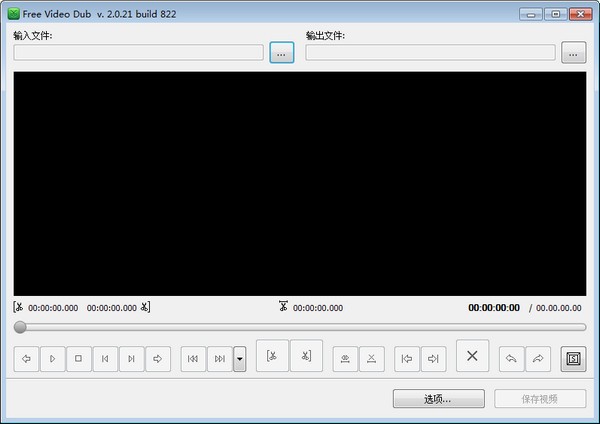Browse for output file with ellipsis button

574,52
